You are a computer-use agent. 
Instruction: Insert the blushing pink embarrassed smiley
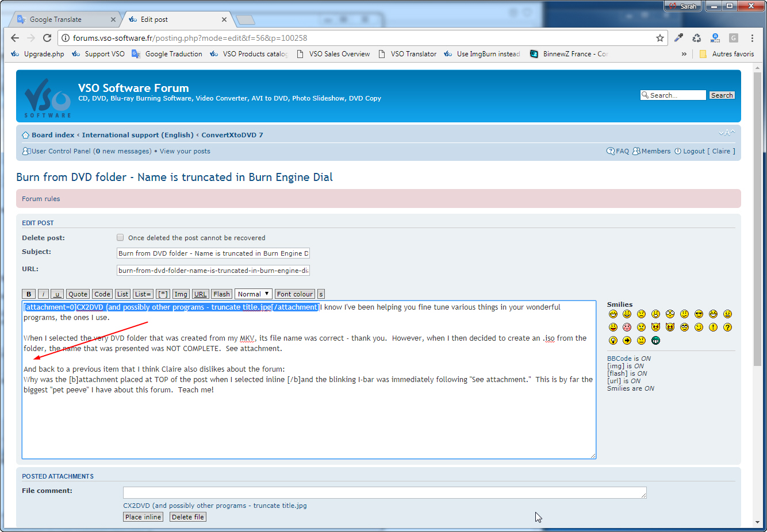pos(627,327)
